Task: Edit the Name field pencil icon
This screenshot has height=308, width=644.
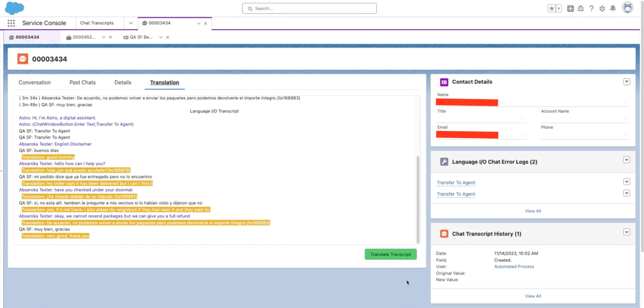Action: (626, 103)
